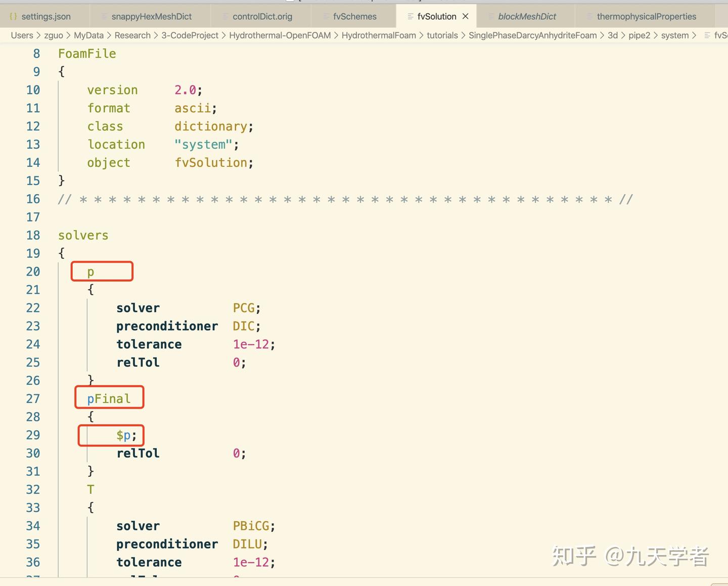This screenshot has width=728, height=586.
Task: Click the location keyword
Action: 116,145
